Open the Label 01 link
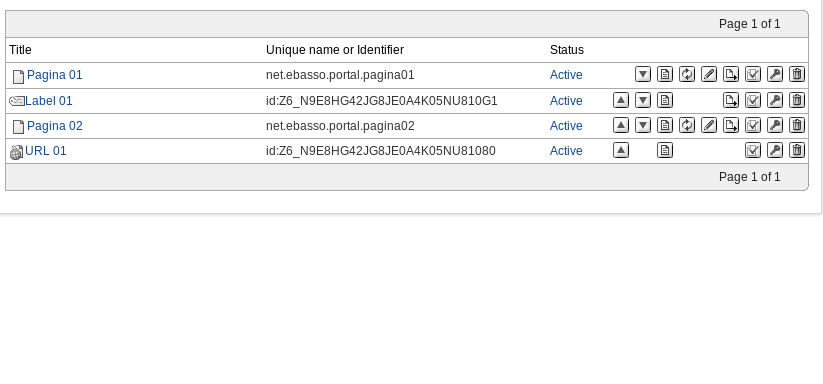The height and width of the screenshot is (384, 823). point(49,101)
